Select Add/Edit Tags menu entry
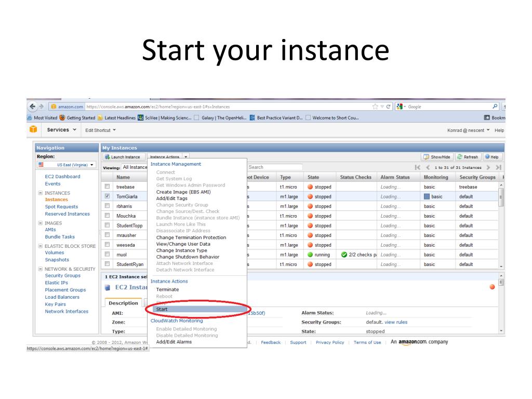 point(171,198)
